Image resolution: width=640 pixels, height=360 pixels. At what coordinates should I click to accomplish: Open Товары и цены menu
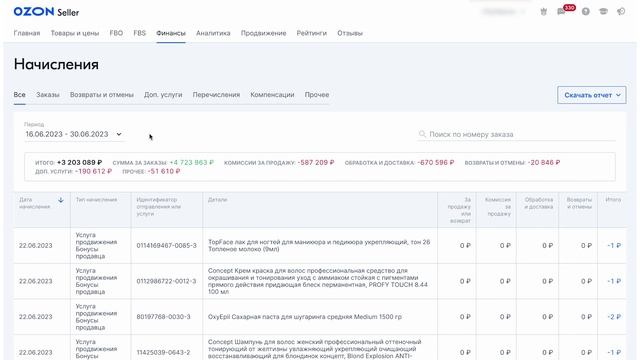point(75,33)
